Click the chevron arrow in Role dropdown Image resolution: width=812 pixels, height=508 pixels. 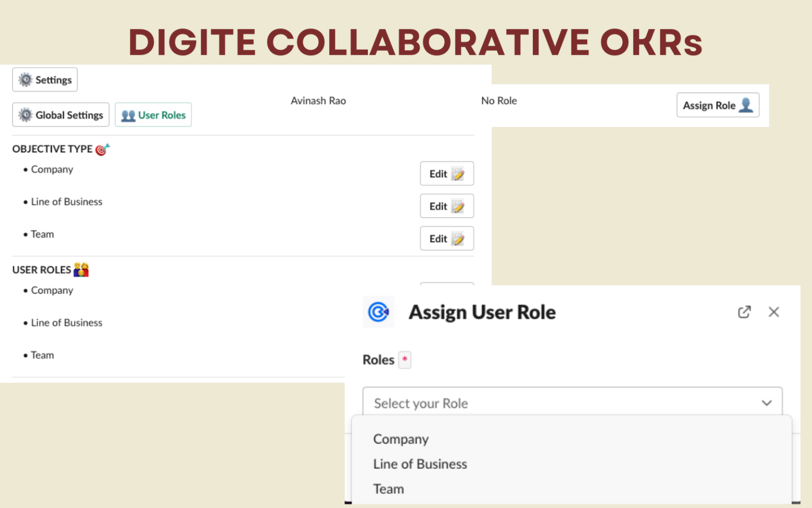coord(766,403)
